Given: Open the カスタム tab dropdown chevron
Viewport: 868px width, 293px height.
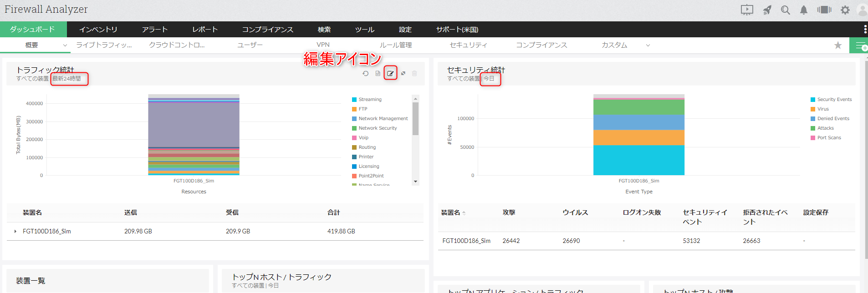Looking at the screenshot, I should click(x=648, y=45).
